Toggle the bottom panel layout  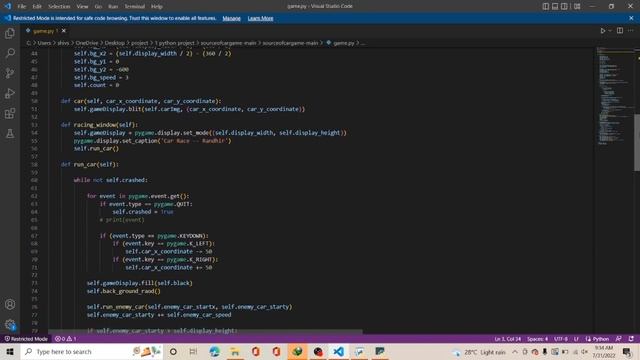tap(555, 6)
